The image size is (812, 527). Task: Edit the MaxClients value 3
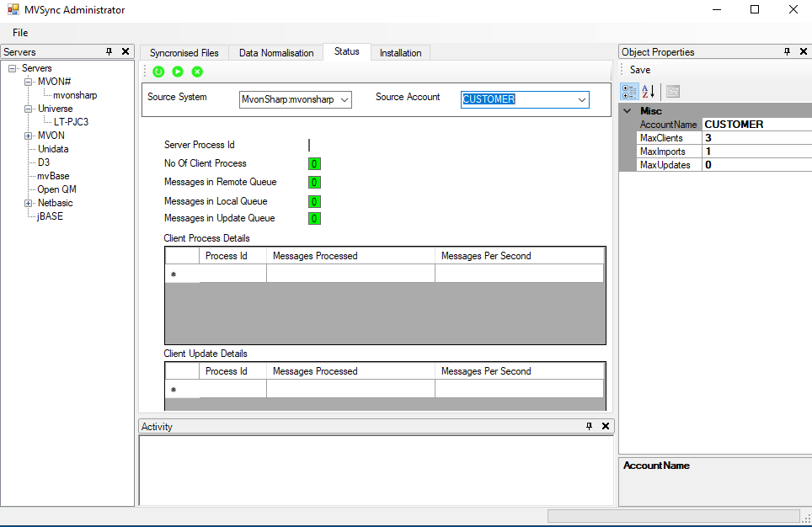pos(757,138)
